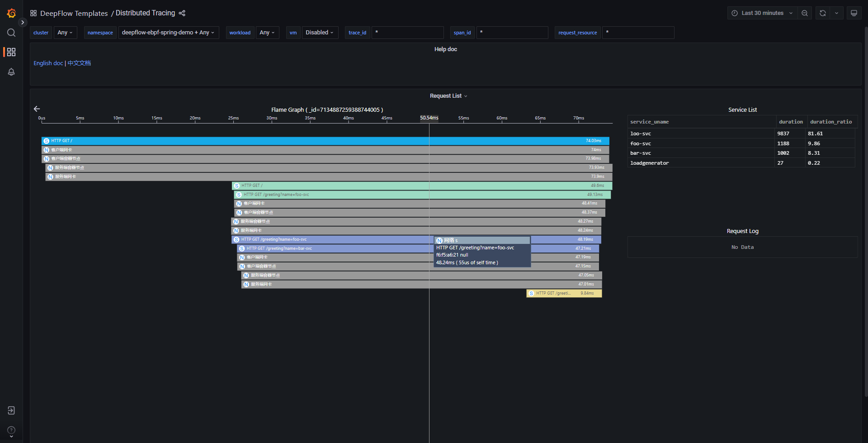Sign out using the sidebar exit icon
The width and height of the screenshot is (868, 443).
11,410
